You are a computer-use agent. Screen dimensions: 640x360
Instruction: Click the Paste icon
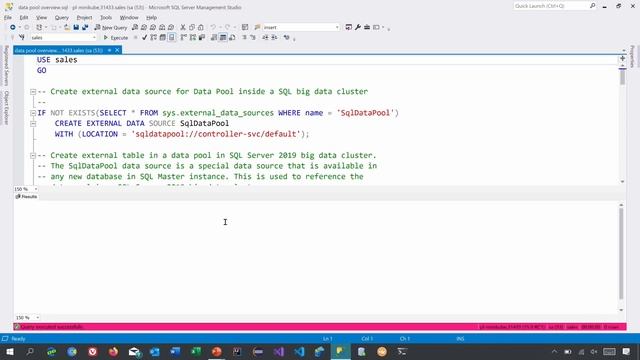[201, 27]
